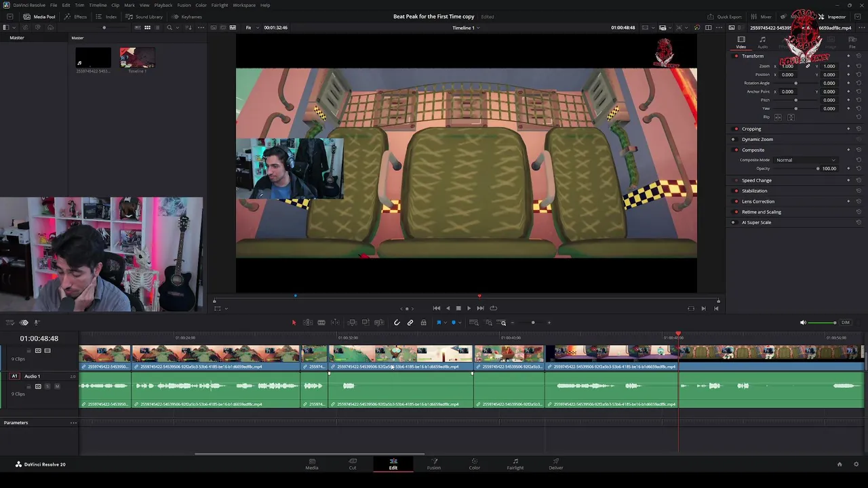Open the Workspace menu
This screenshot has height=488, width=868.
tap(244, 5)
